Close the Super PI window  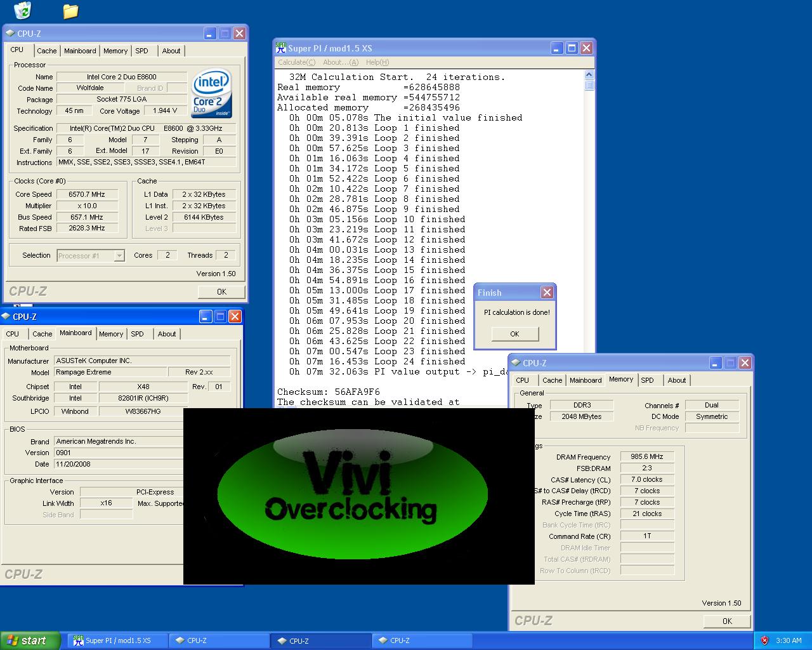[x=586, y=48]
